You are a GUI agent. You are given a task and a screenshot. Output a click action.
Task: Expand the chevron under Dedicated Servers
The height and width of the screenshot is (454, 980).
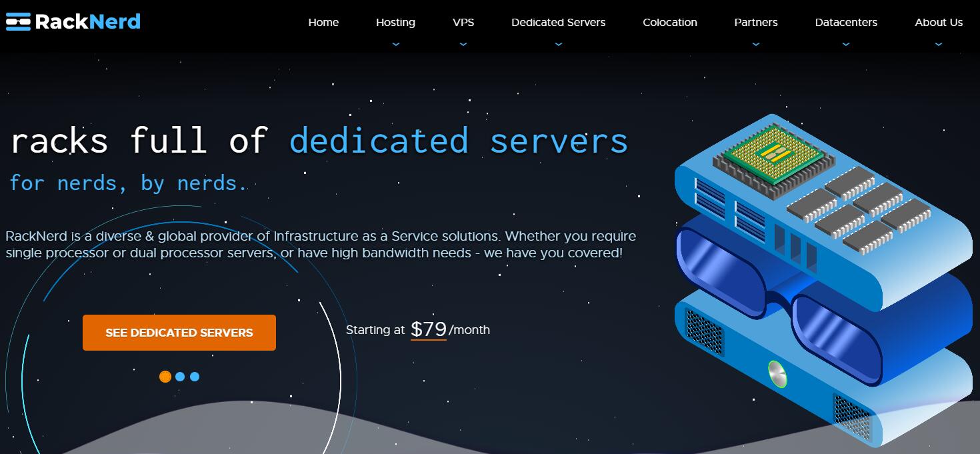[x=559, y=44]
